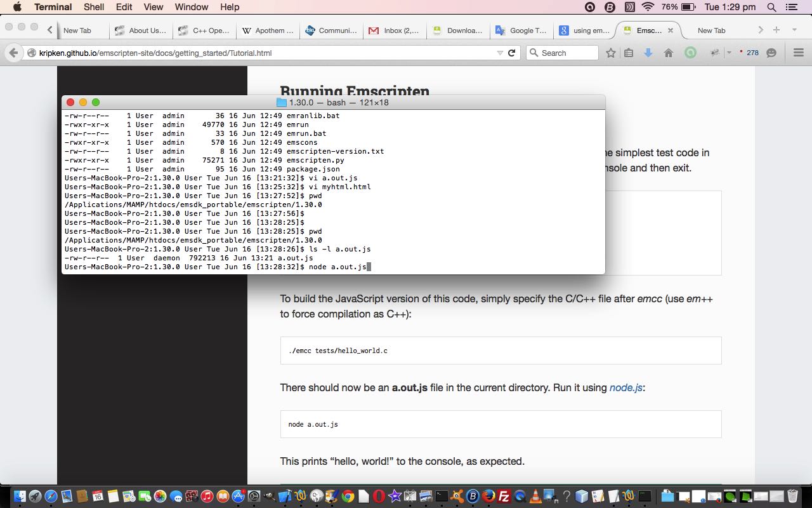Open Safari from the Dock

point(51,497)
